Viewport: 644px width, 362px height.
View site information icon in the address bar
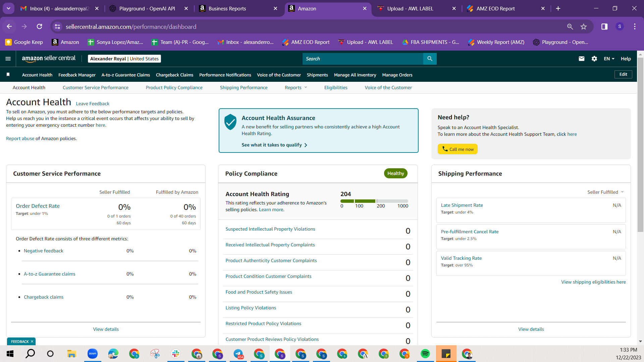(x=58, y=26)
